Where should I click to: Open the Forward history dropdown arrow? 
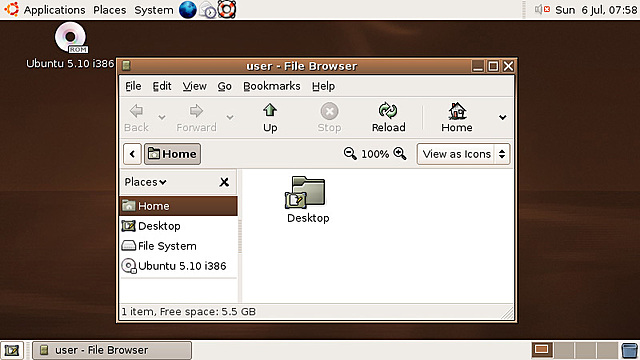pyautogui.click(x=230, y=118)
